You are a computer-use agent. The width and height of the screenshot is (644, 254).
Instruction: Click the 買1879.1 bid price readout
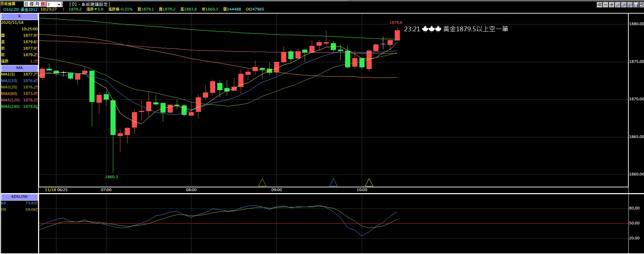coord(146,9)
